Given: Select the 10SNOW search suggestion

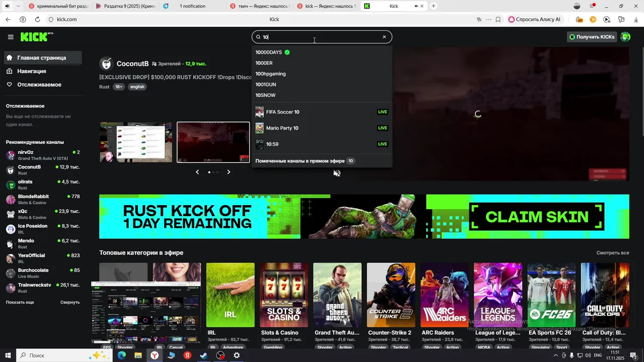Looking at the screenshot, I should (321, 95).
